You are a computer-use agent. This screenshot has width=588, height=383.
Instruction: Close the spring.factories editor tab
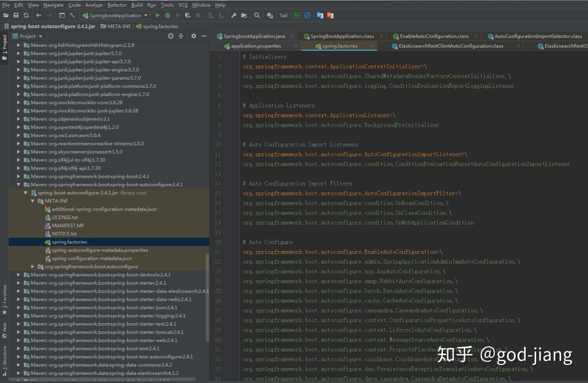372,46
